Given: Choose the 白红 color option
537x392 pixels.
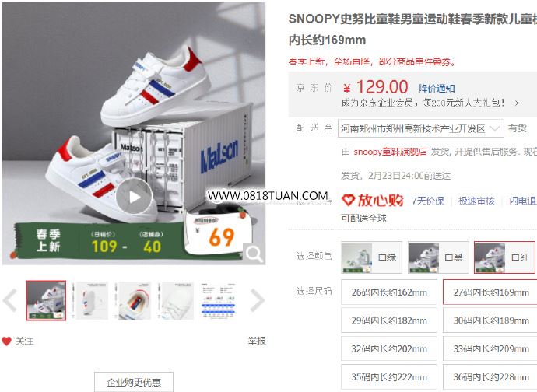Looking at the screenshot, I should point(504,257).
